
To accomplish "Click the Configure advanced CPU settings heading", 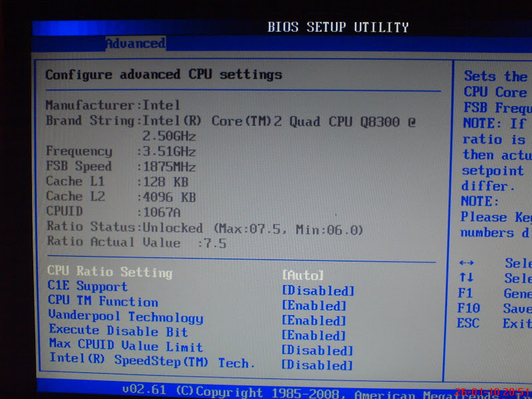I will [164, 74].
